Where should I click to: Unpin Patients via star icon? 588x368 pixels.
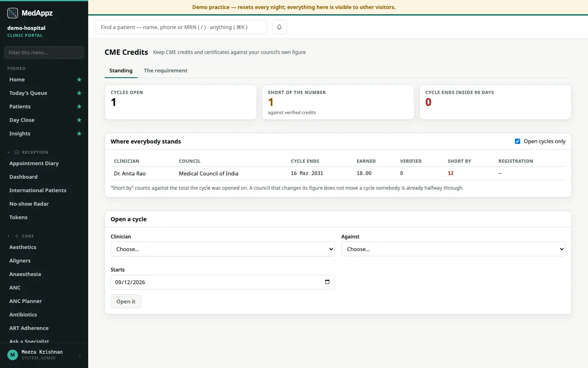coord(79,107)
